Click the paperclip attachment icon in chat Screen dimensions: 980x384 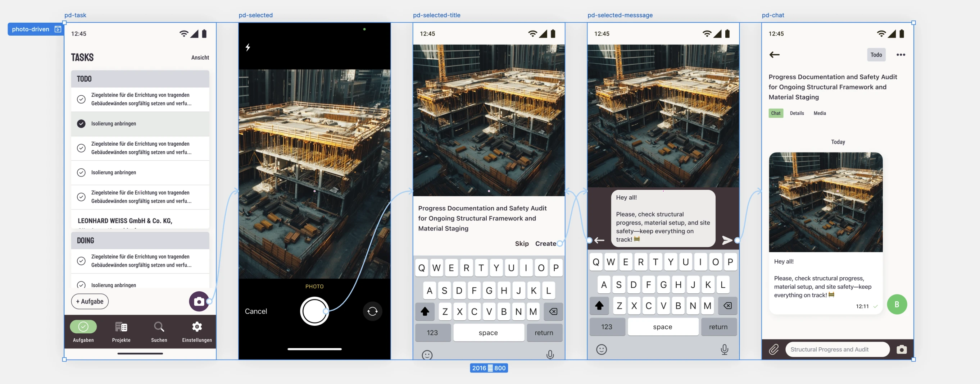[x=774, y=349]
